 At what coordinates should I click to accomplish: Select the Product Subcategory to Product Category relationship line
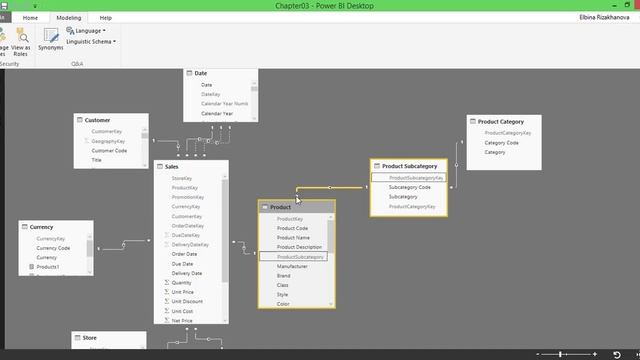pos(456,165)
